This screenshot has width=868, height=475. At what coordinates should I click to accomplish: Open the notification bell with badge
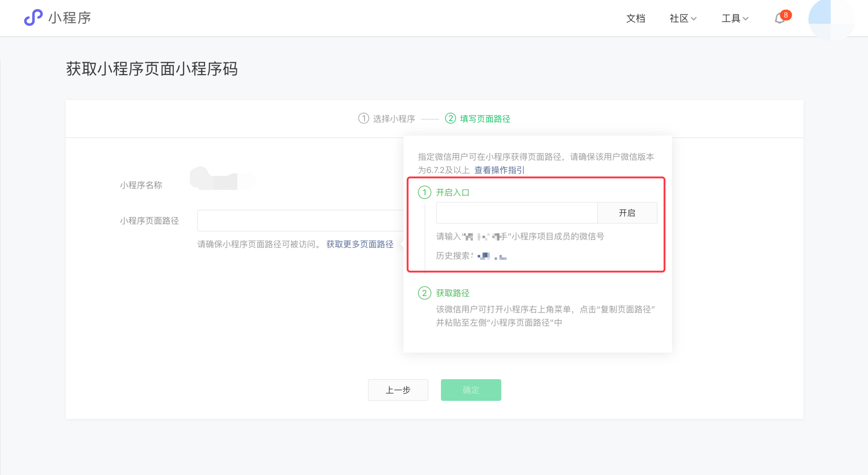click(780, 18)
